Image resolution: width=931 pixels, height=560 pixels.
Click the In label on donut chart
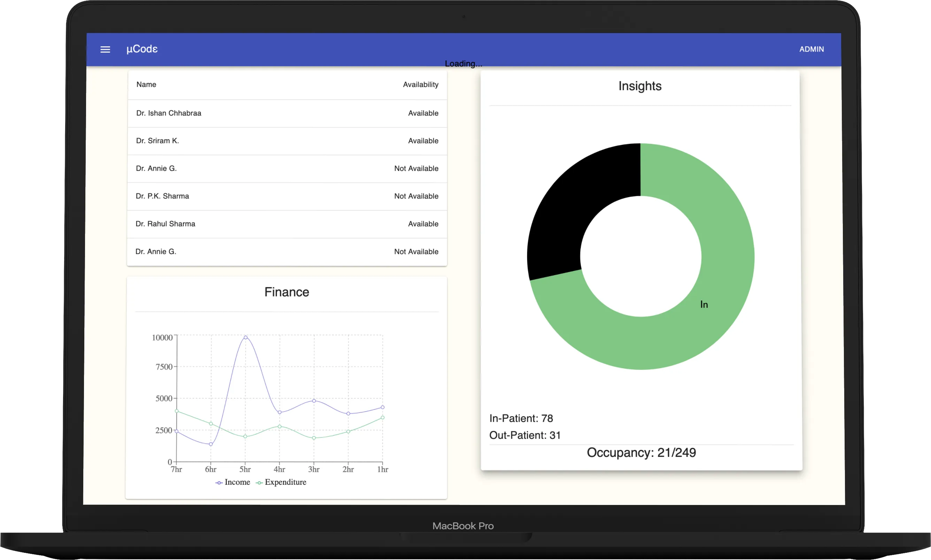(704, 304)
